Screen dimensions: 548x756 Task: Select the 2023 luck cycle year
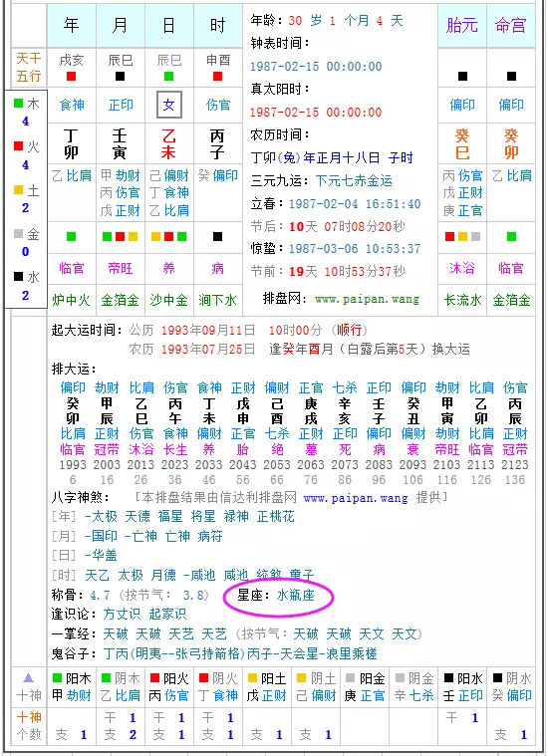pos(174,465)
